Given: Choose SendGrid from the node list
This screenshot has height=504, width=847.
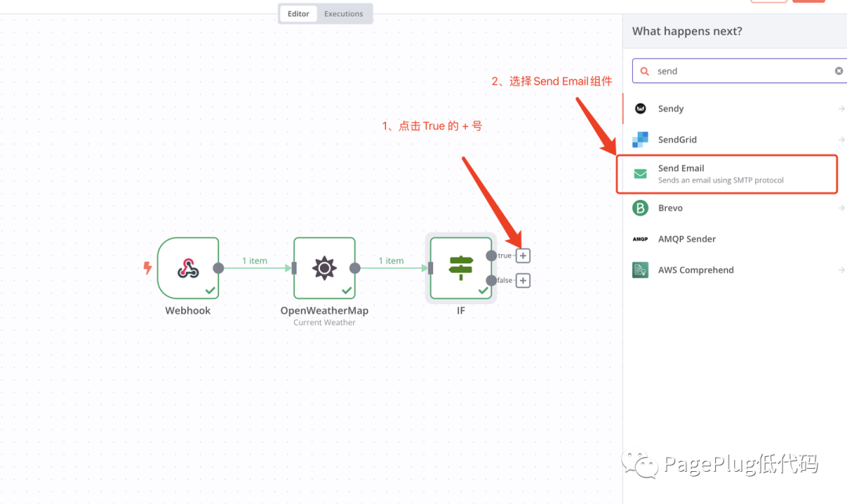Looking at the screenshot, I should [735, 140].
